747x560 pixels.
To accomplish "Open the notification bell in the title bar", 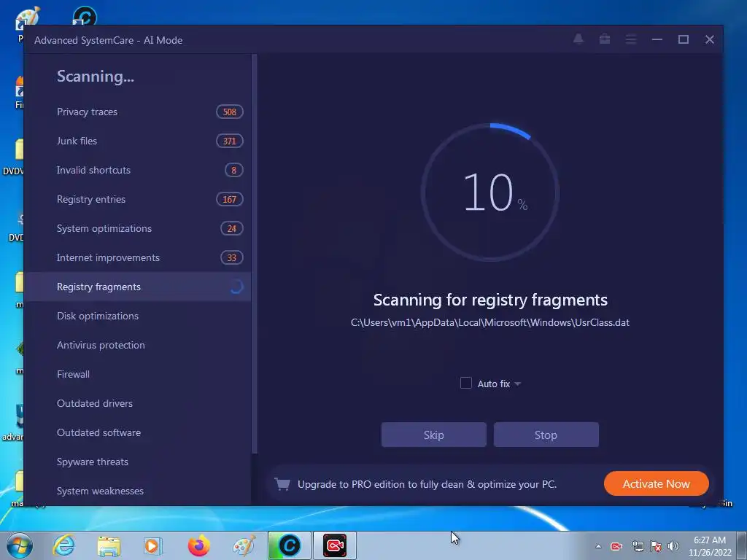I will point(578,39).
